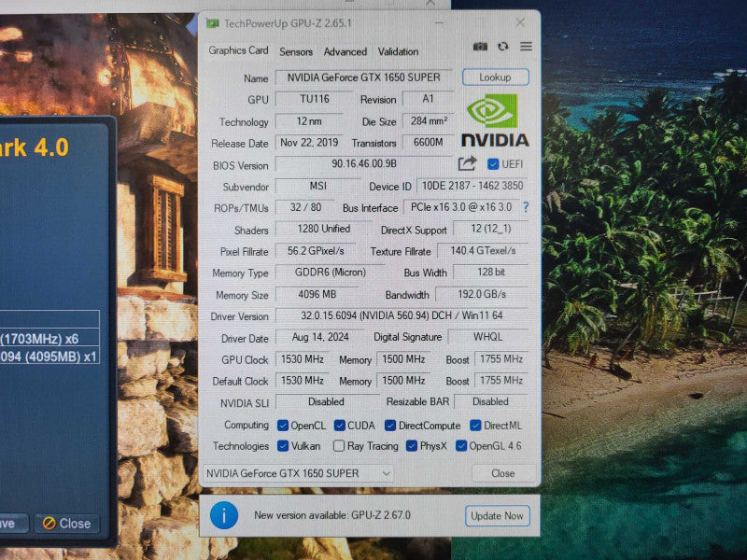The image size is (747, 560).
Task: Click the Driver Date Aug 14, 2024
Action: click(x=320, y=337)
